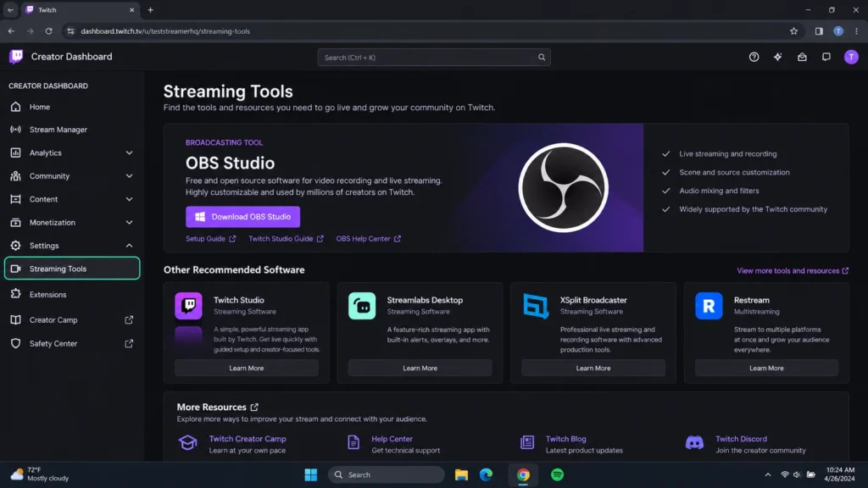Click the Restream R logo icon

[709, 306]
